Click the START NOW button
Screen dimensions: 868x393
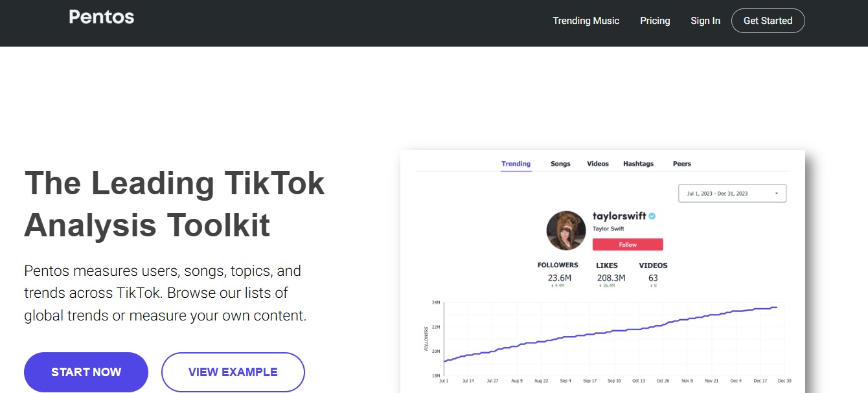click(x=86, y=372)
